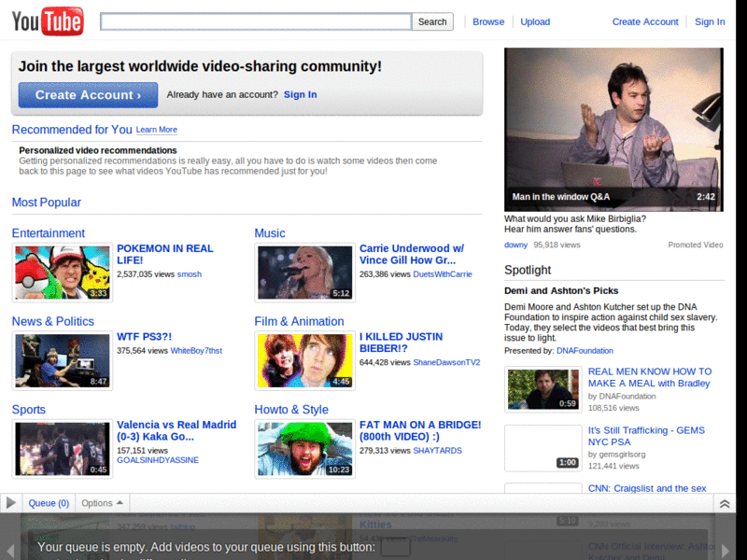Open Learn More next to Recommended for You

tap(156, 130)
